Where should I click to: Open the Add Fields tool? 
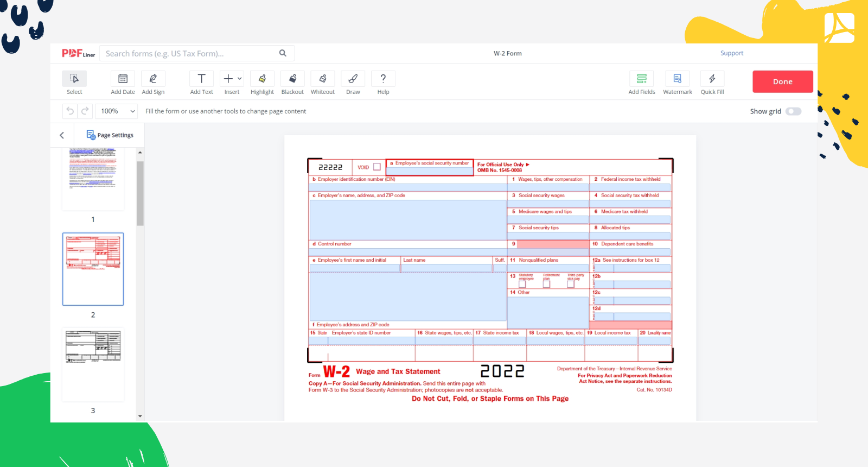pyautogui.click(x=642, y=79)
